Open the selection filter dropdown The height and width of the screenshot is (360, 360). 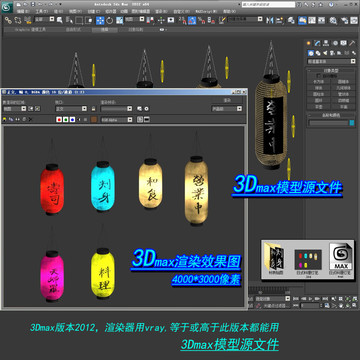(x=45, y=19)
